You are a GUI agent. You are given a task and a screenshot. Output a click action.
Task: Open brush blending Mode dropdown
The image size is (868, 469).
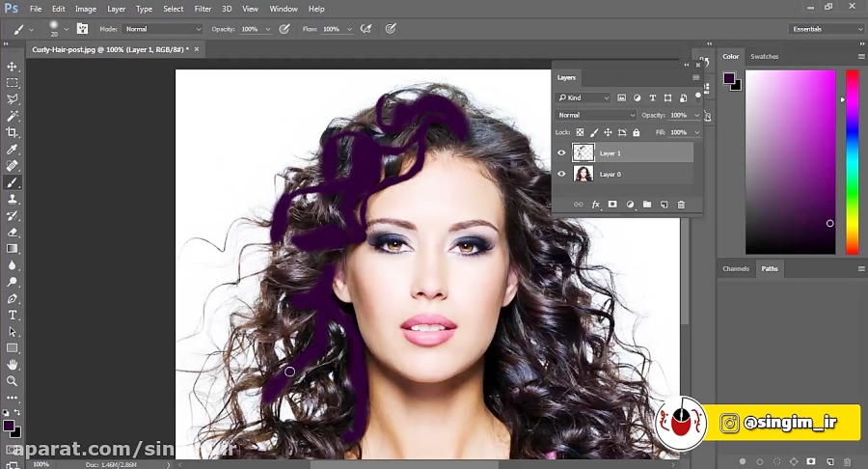pyautogui.click(x=163, y=29)
